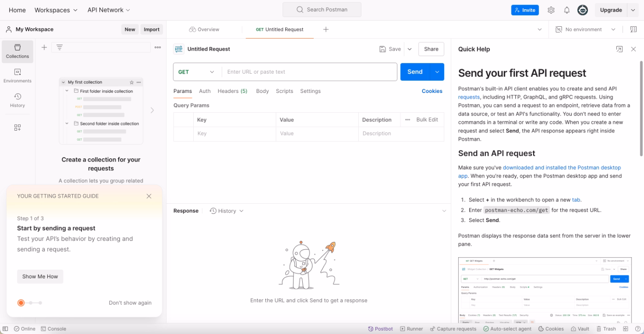The height and width of the screenshot is (334, 644).
Task: Open the GET request method dropdown
Action: [196, 72]
